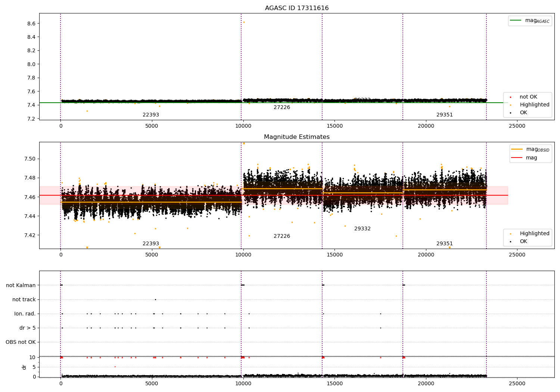Click the 10 tick on the dr axis

[x=32, y=358]
